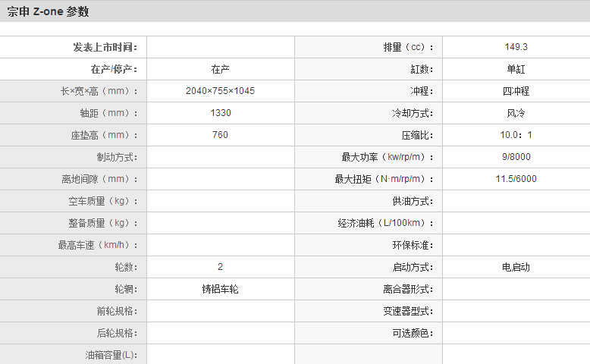This screenshot has width=590, height=364.
Task: Click the 四冲程 stroke value
Action: (x=516, y=91)
